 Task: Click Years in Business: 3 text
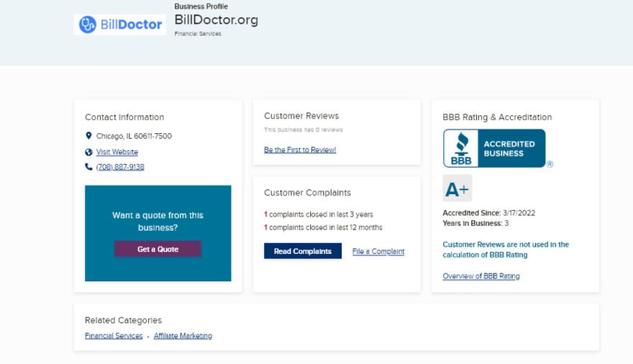tap(475, 223)
